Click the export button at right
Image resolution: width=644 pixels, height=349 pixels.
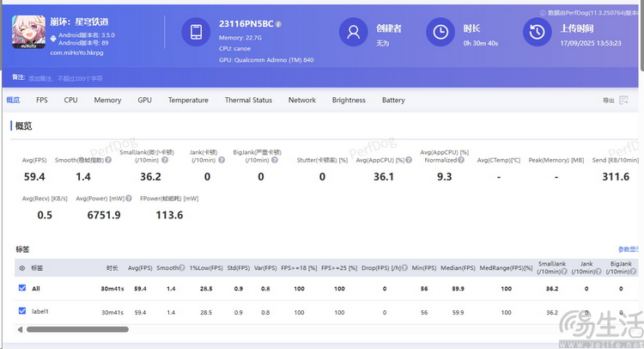[608, 101]
